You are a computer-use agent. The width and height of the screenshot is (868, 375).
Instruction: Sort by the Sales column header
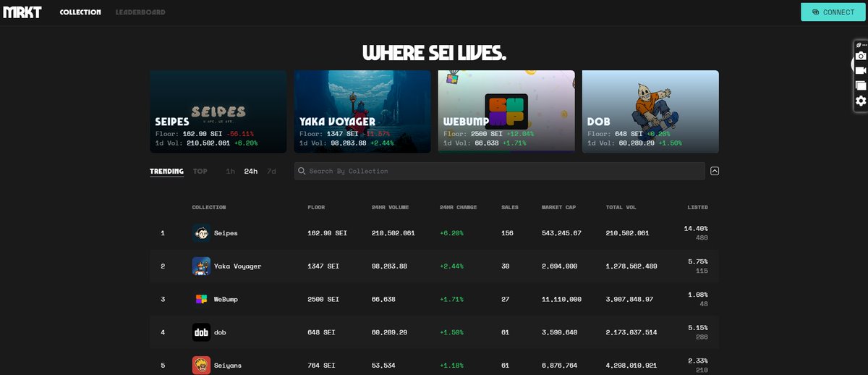(x=510, y=208)
